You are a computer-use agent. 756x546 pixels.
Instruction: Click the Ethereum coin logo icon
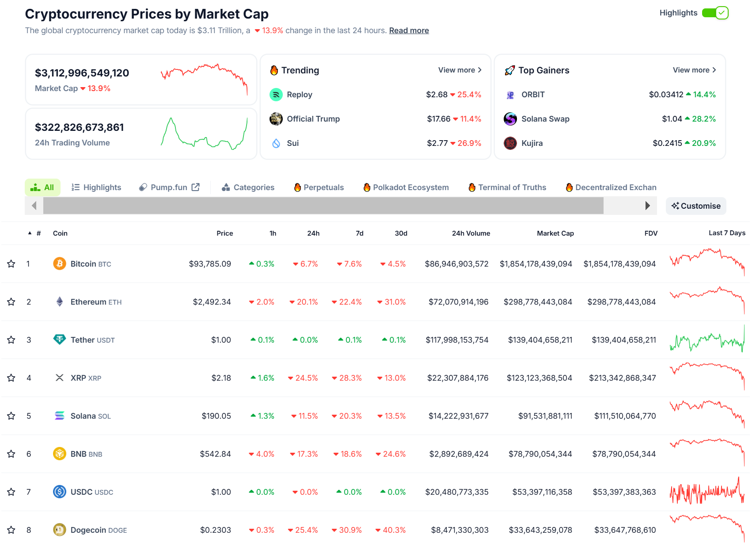(60, 302)
